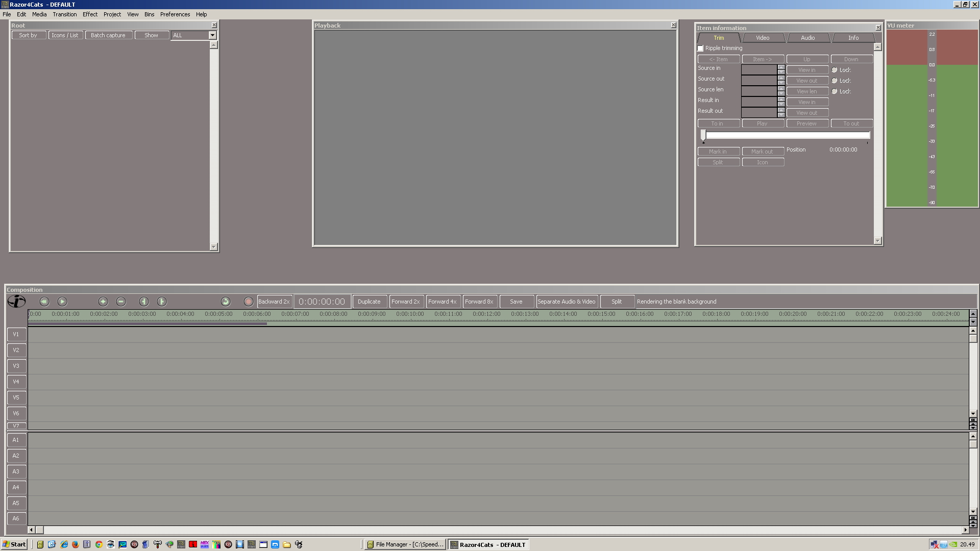
Task: Toggle the Source in Lock radio button
Action: [x=835, y=70]
